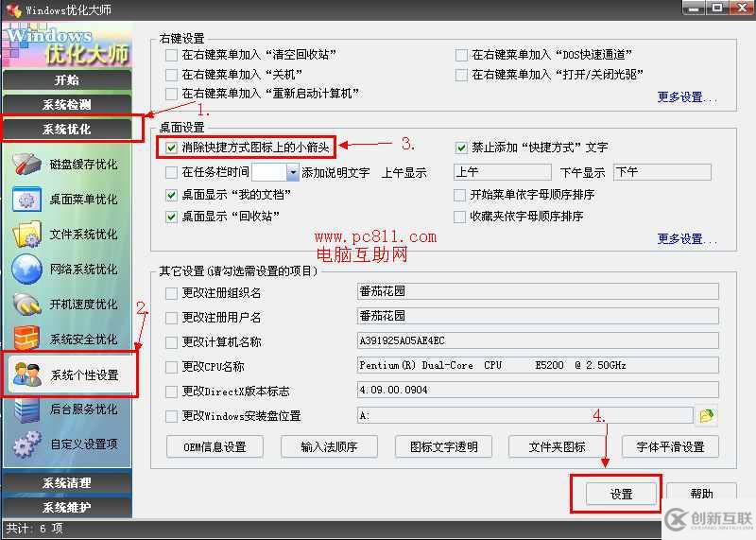Click the 图标文字透明 button
Screen dimensions: 756x540
(443, 447)
